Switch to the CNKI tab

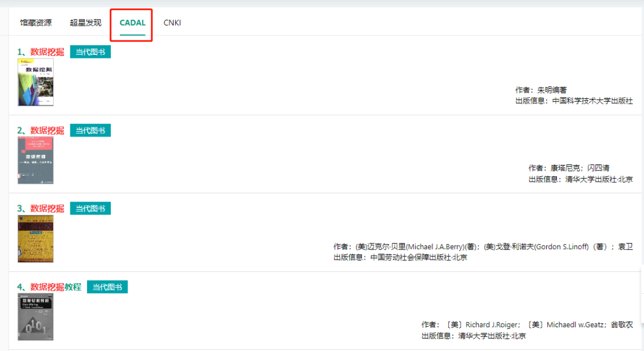point(172,23)
